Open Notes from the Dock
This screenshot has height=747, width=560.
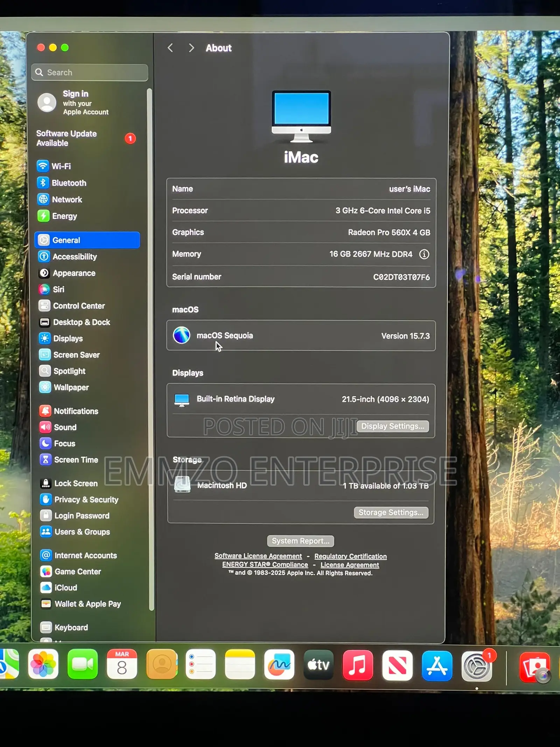click(240, 664)
